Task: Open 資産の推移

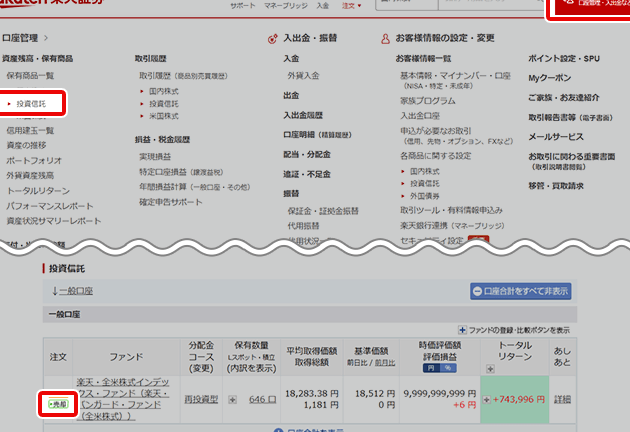Action: coord(26,145)
